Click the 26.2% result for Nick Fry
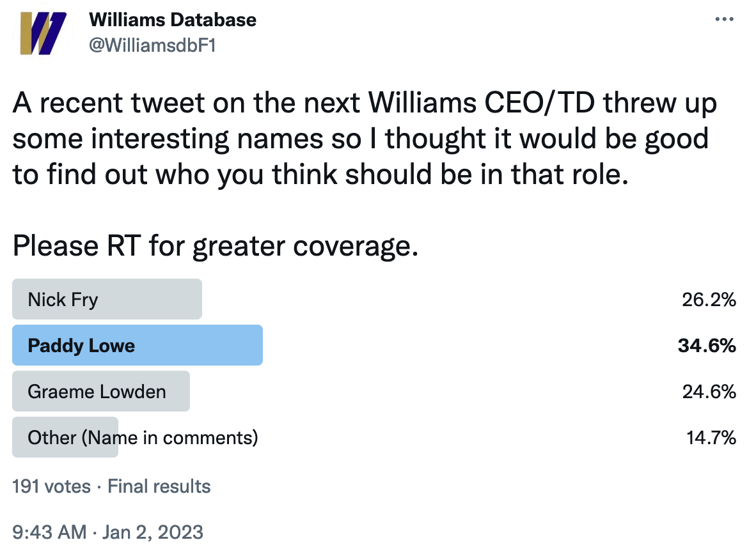Screen dimensions: 756x556 pos(709,300)
